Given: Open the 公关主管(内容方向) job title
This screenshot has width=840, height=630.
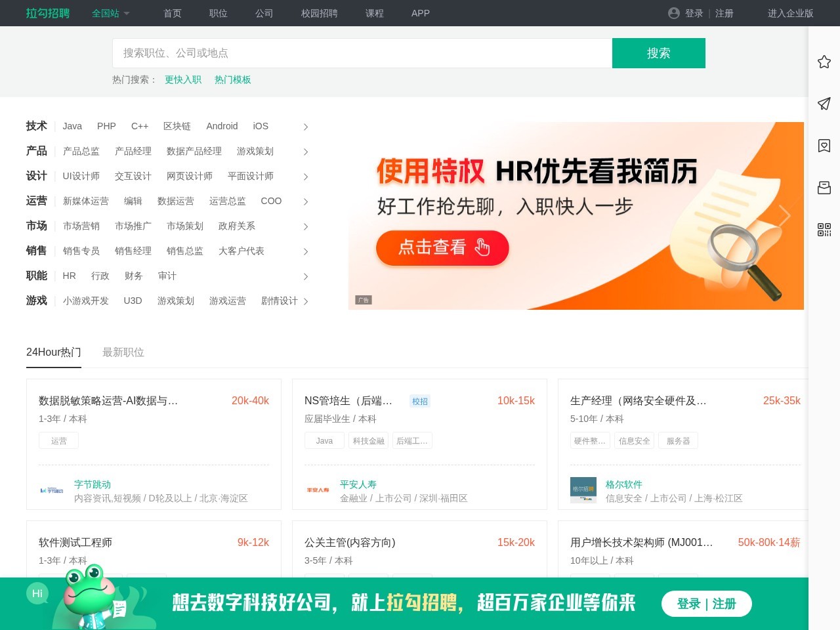Looking at the screenshot, I should pyautogui.click(x=350, y=542).
